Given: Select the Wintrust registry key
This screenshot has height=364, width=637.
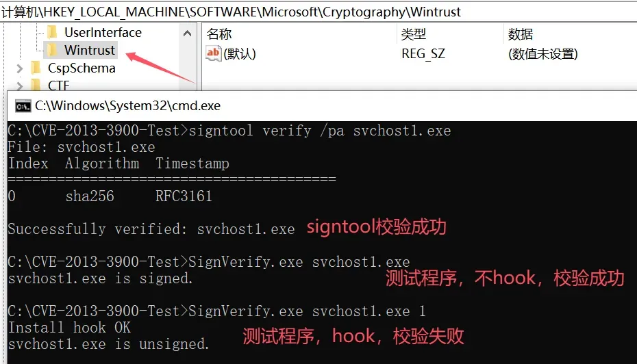Looking at the screenshot, I should (89, 50).
